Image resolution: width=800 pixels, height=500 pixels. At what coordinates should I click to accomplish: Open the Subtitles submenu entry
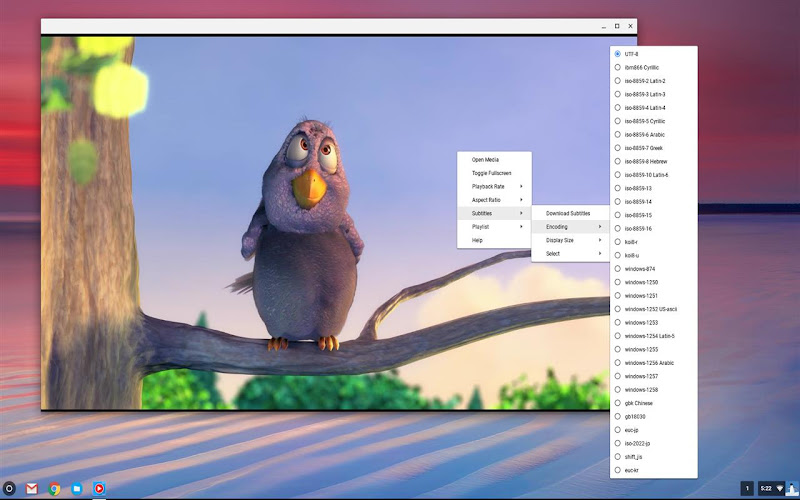click(494, 213)
